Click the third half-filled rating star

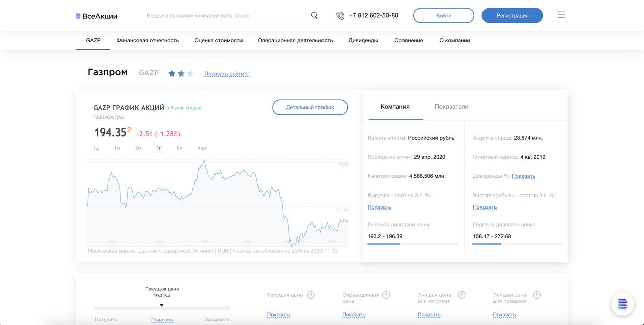(190, 73)
